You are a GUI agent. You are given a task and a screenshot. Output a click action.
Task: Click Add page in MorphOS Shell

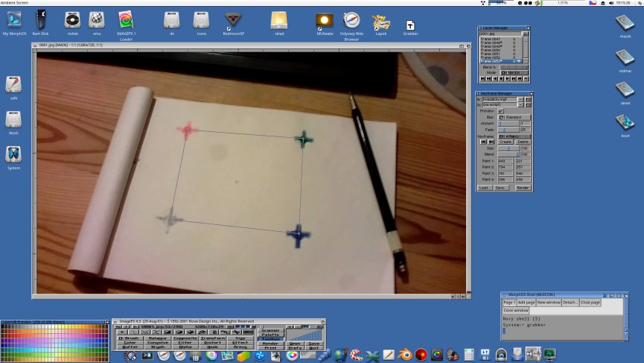526,303
